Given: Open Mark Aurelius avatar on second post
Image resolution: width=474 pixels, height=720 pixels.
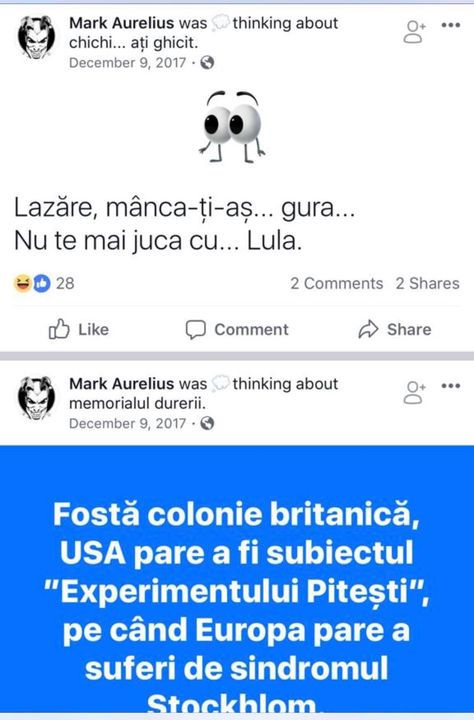Looking at the screenshot, I should pyautogui.click(x=36, y=398).
